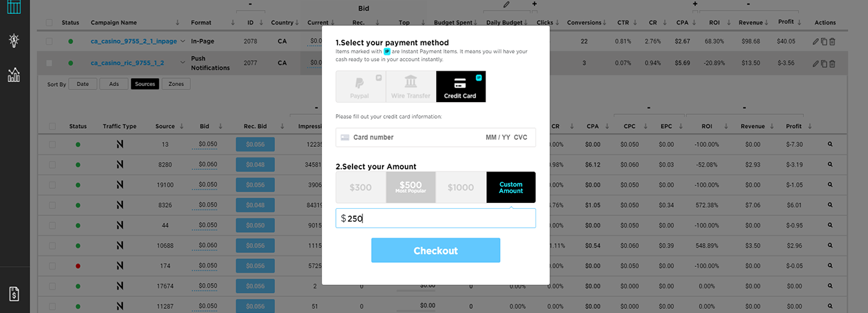This screenshot has width=868, height=313.
Task: Sort by the Profit column arrow in sources table
Action: [810, 126]
